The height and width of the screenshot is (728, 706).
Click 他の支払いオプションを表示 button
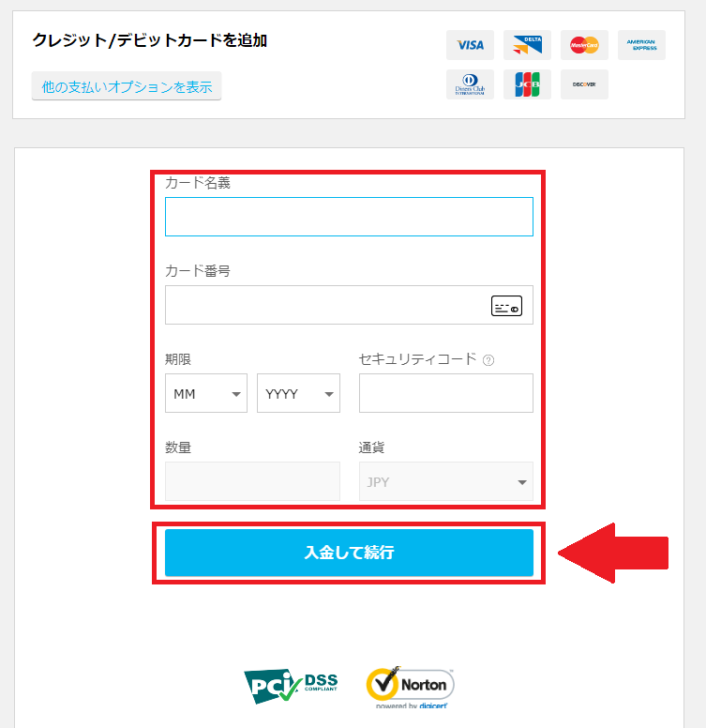click(x=127, y=86)
